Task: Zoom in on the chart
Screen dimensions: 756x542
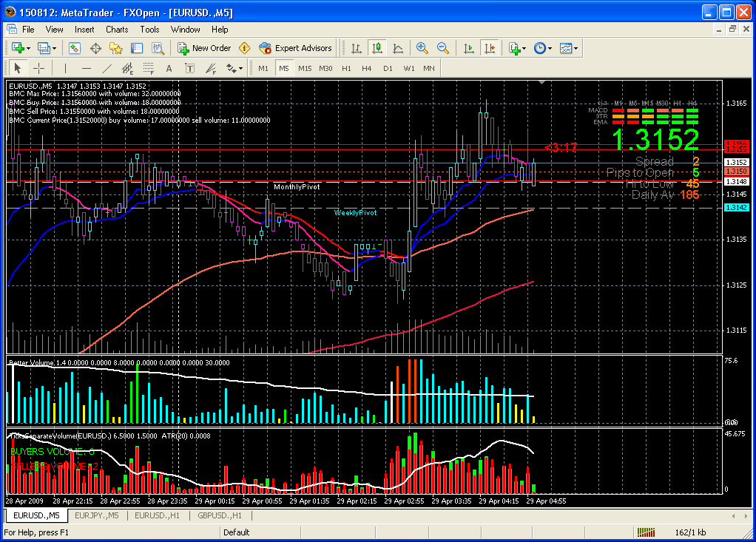Action: click(x=422, y=48)
